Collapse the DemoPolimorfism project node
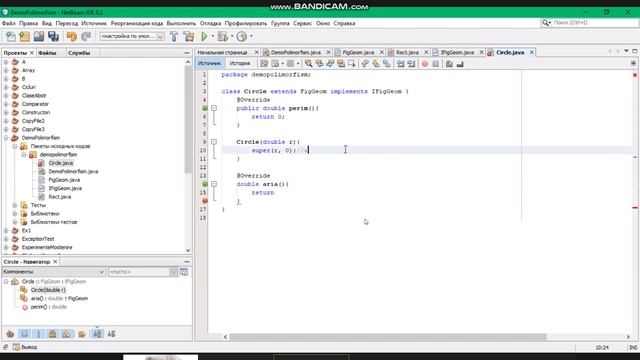Image resolution: width=640 pixels, height=360 pixels. (6, 138)
